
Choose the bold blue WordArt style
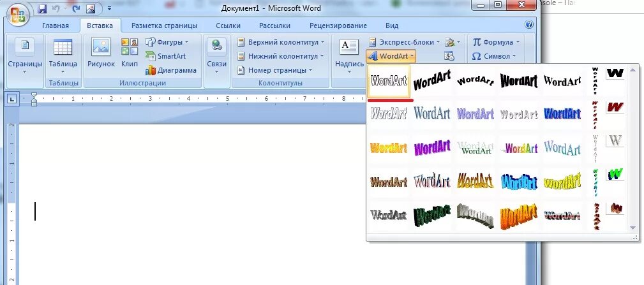coord(562,113)
